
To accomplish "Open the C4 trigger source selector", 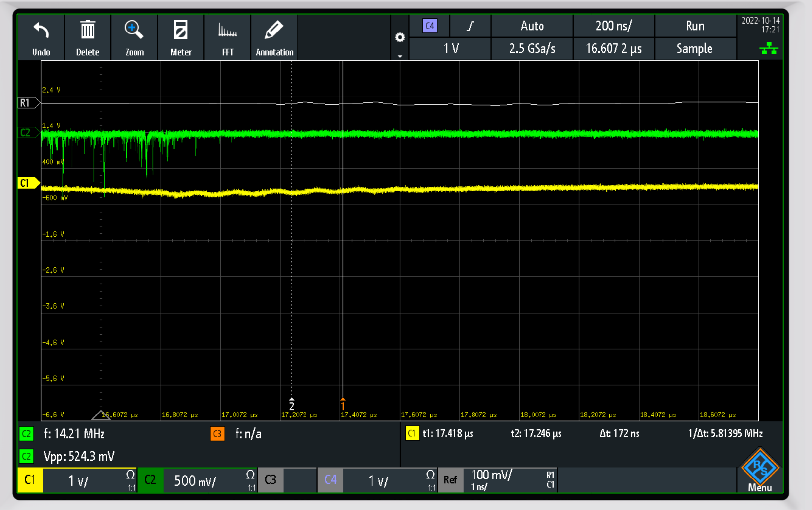I will coord(430,26).
